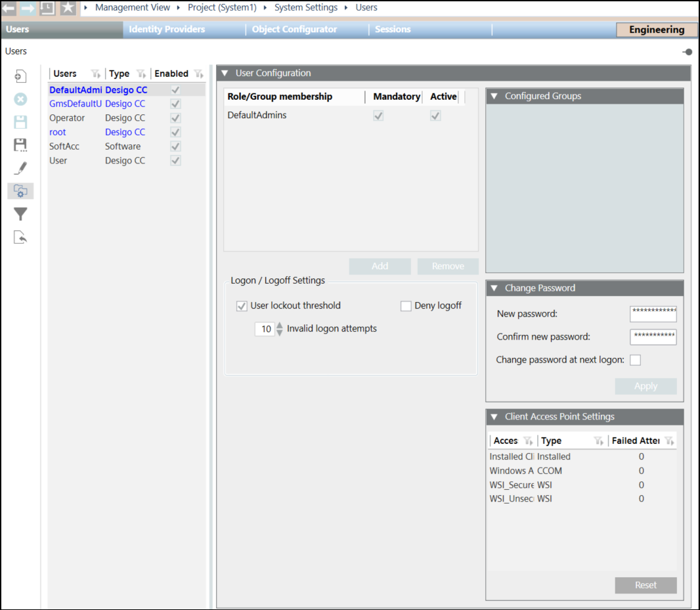The image size is (700, 610).
Task: Collapse the User Configuration section
Action: click(x=225, y=73)
